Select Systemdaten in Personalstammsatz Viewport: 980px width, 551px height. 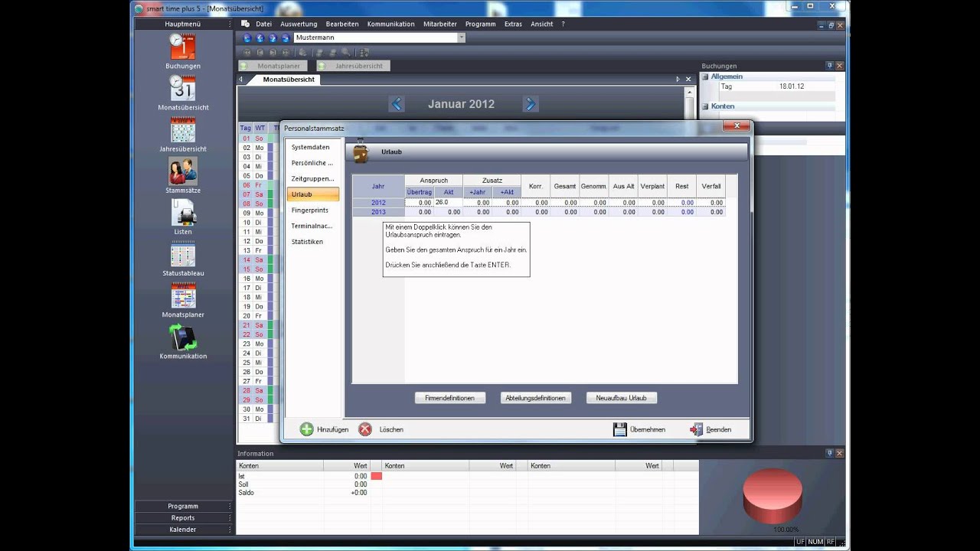tap(310, 147)
